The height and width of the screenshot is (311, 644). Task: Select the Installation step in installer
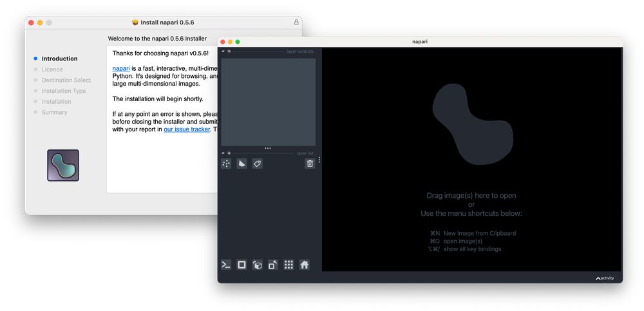(56, 102)
